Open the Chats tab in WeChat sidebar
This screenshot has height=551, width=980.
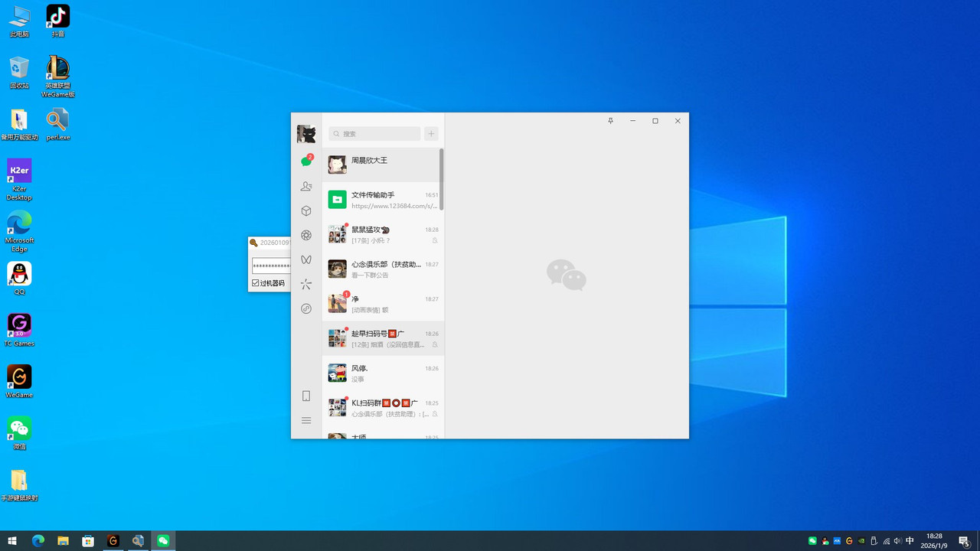(x=306, y=161)
